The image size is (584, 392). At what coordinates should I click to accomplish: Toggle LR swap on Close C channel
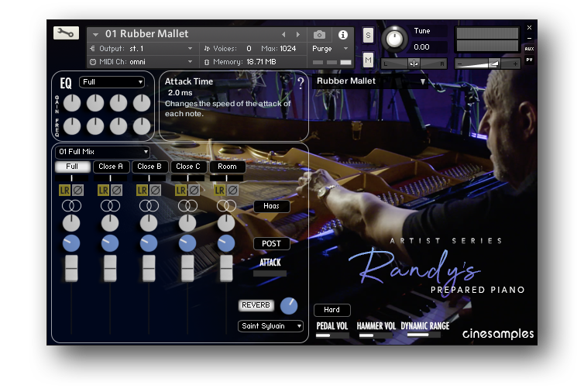coord(181,191)
